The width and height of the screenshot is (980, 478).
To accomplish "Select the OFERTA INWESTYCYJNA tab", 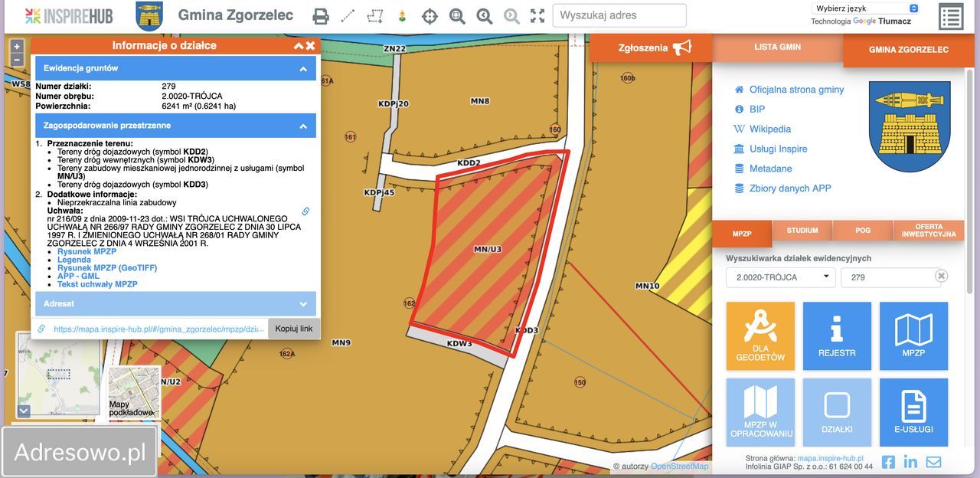I will click(x=929, y=231).
